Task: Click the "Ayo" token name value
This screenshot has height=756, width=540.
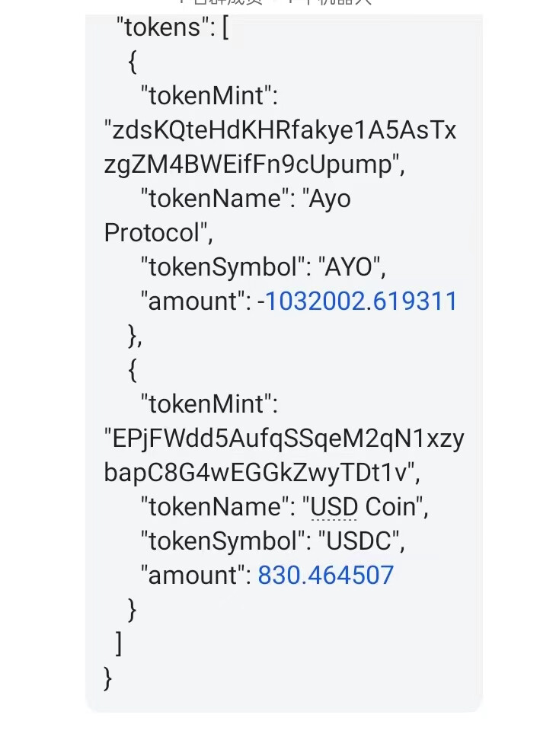Action: coord(327,199)
